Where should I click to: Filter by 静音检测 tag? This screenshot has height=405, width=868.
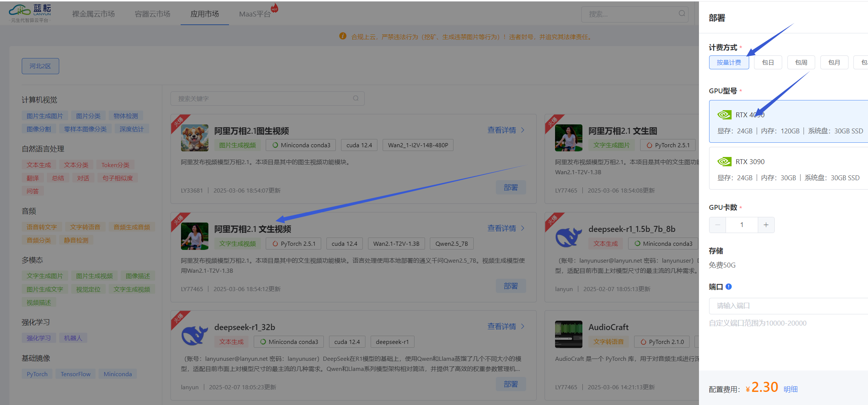point(76,240)
